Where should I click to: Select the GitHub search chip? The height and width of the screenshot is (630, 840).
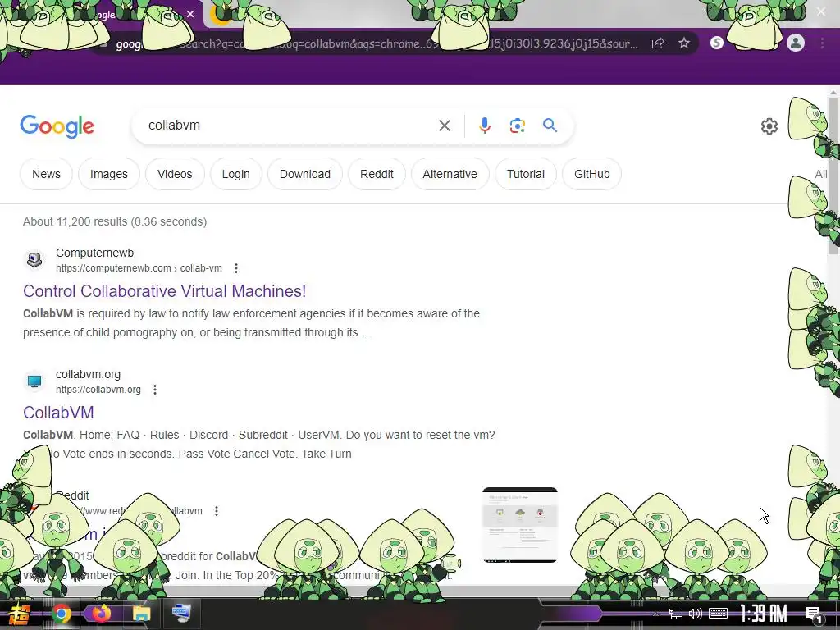(592, 174)
